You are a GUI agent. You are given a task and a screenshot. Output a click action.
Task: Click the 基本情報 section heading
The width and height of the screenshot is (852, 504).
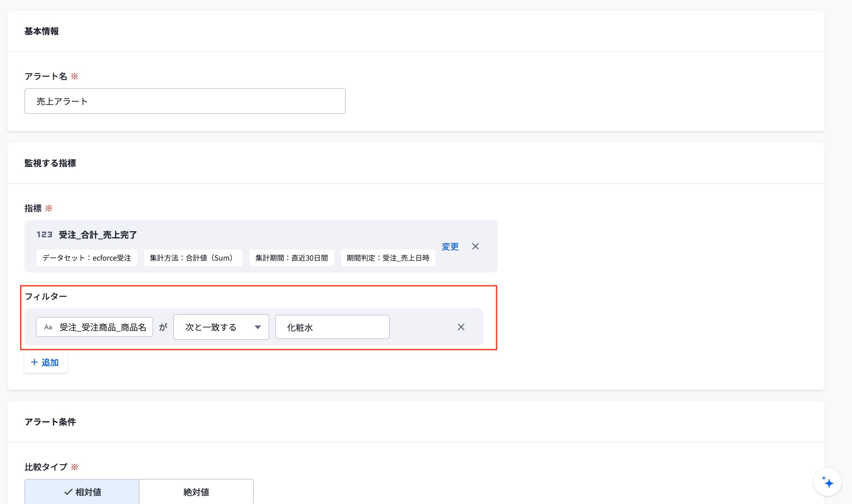[42, 31]
